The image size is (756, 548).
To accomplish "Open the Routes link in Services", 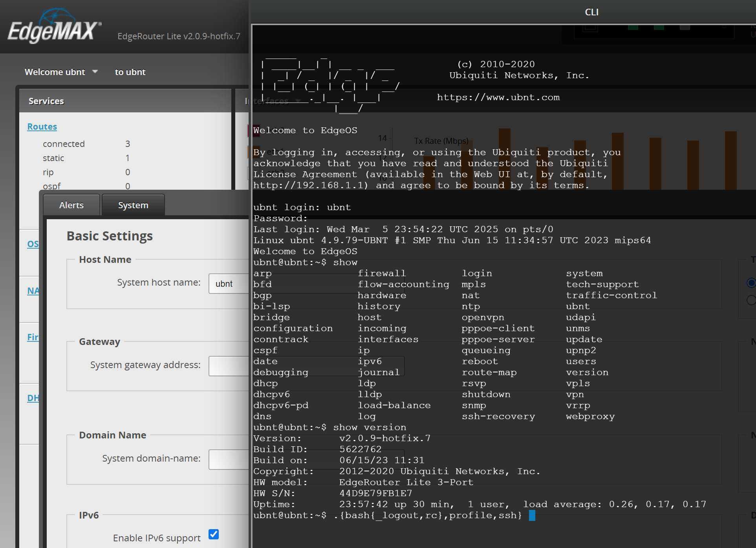I will [x=42, y=126].
